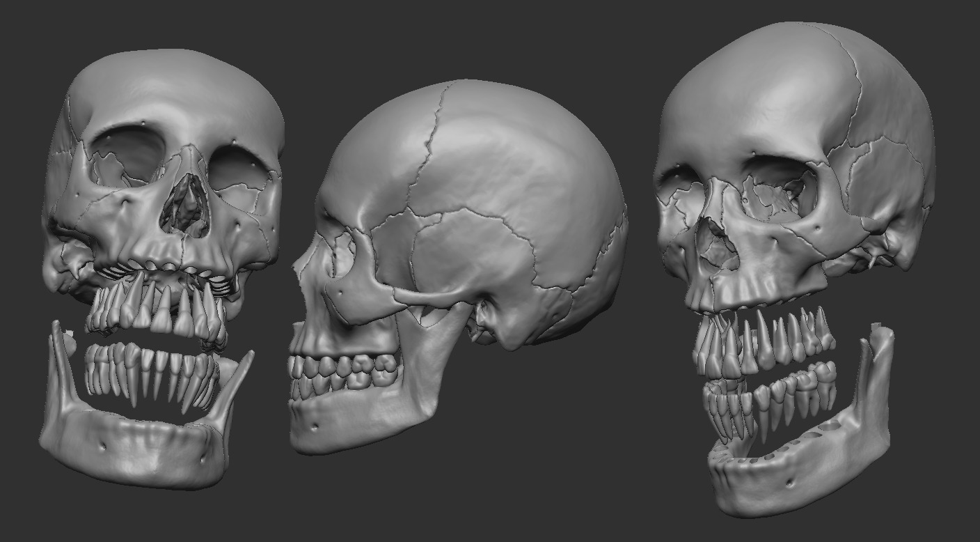Select cranium of the three-quarter-view skull
Viewport: 980px width, 542px height.
pyautogui.click(x=793, y=167)
